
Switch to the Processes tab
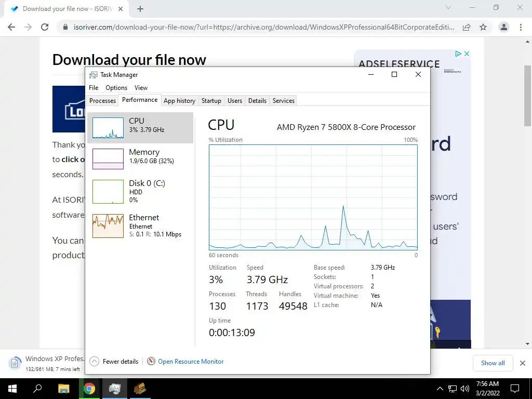pyautogui.click(x=102, y=101)
